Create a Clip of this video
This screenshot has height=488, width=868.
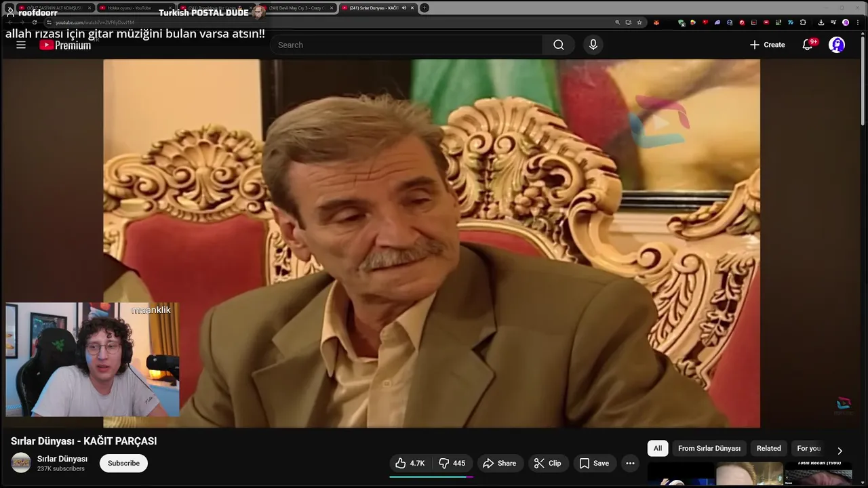tap(547, 463)
